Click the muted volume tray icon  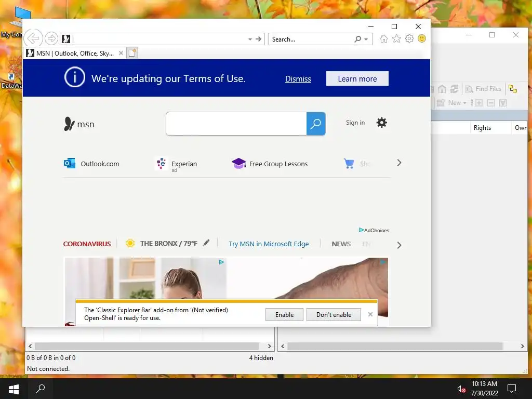(461, 389)
